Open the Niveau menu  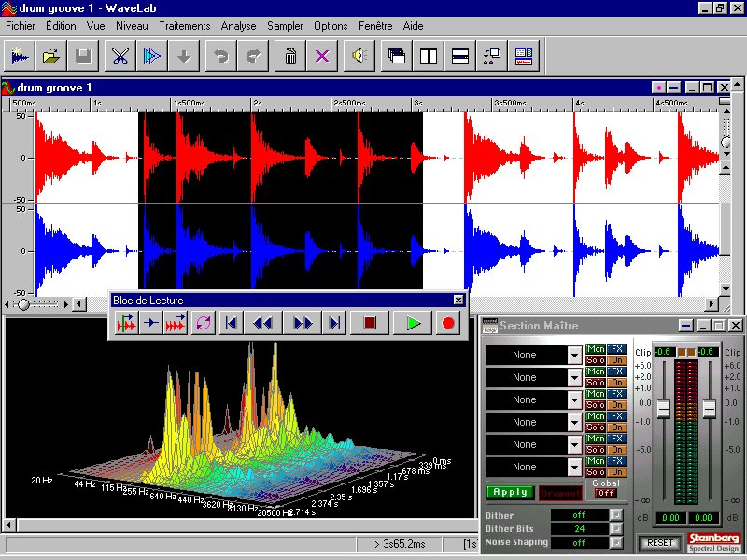point(132,26)
